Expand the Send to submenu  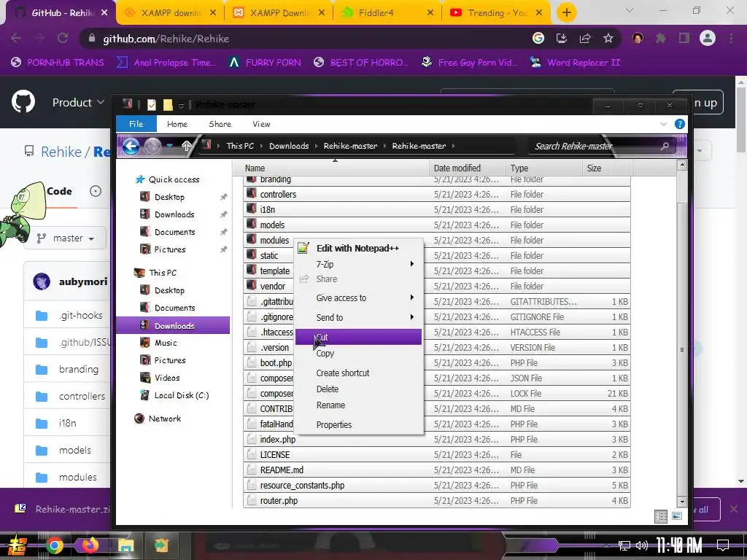click(359, 317)
